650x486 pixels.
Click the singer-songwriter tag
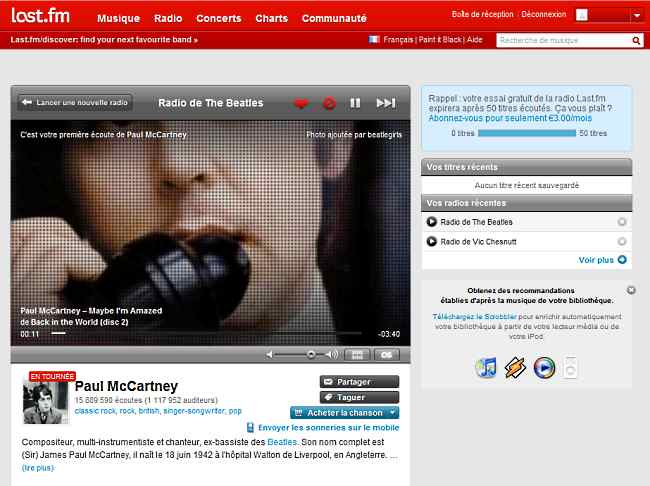(x=194, y=411)
